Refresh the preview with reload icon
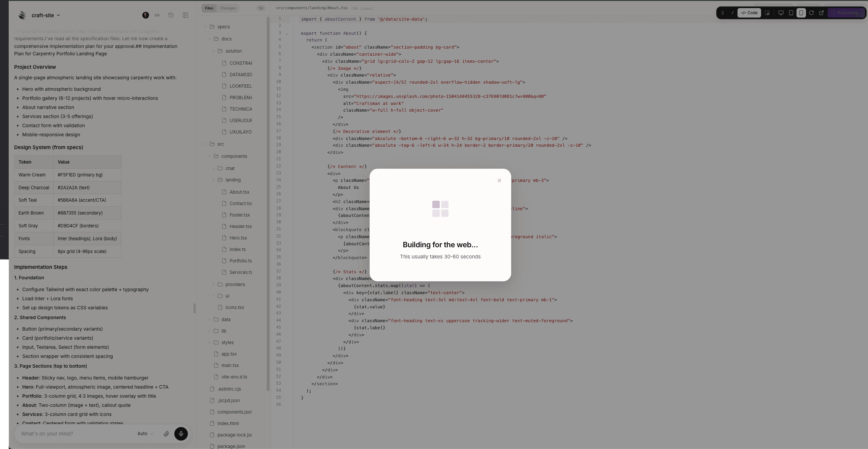This screenshot has width=868, height=449. click(x=811, y=13)
